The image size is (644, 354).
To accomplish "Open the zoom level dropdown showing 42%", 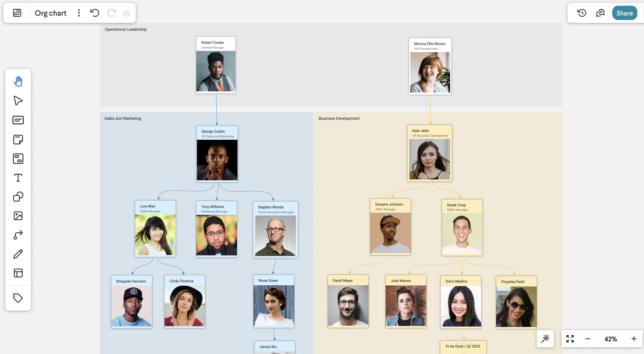I will click(x=611, y=339).
